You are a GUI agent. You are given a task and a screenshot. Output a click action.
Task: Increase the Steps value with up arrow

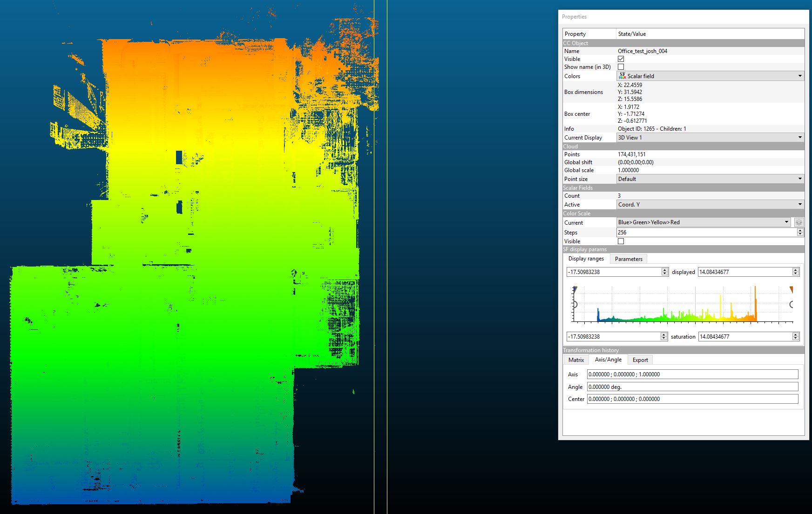tap(800, 230)
